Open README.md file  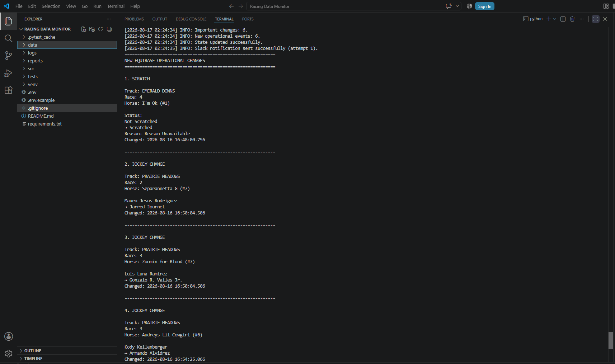(67, 116)
